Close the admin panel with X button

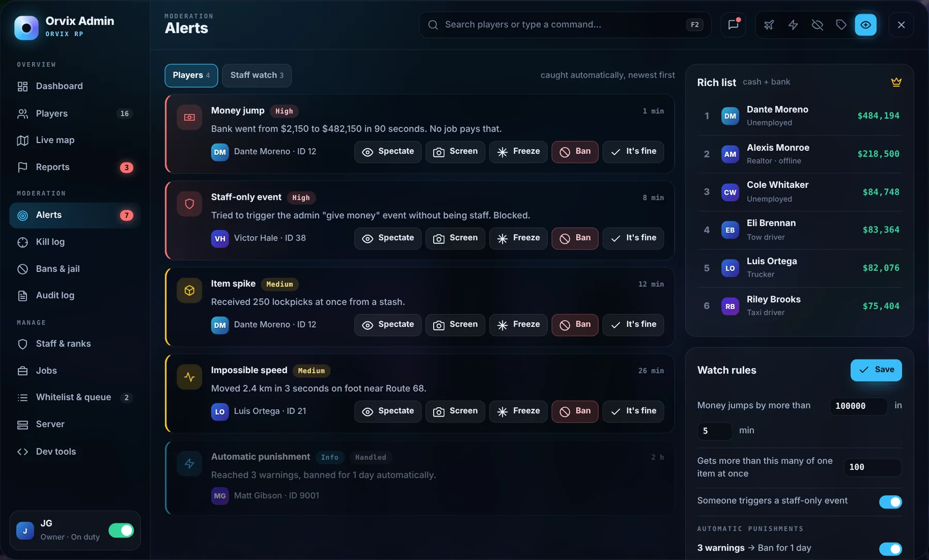pyautogui.click(x=901, y=25)
